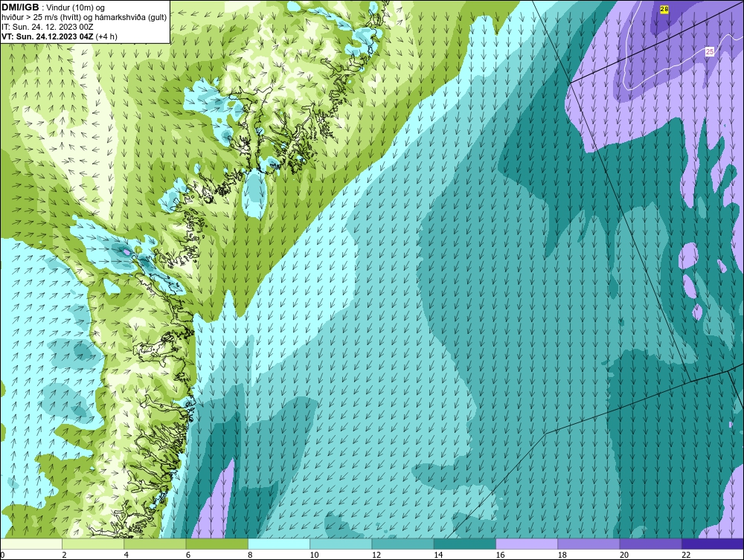
Task: Select the pale cyan 8–10 legend swatch
Action: coord(279,544)
